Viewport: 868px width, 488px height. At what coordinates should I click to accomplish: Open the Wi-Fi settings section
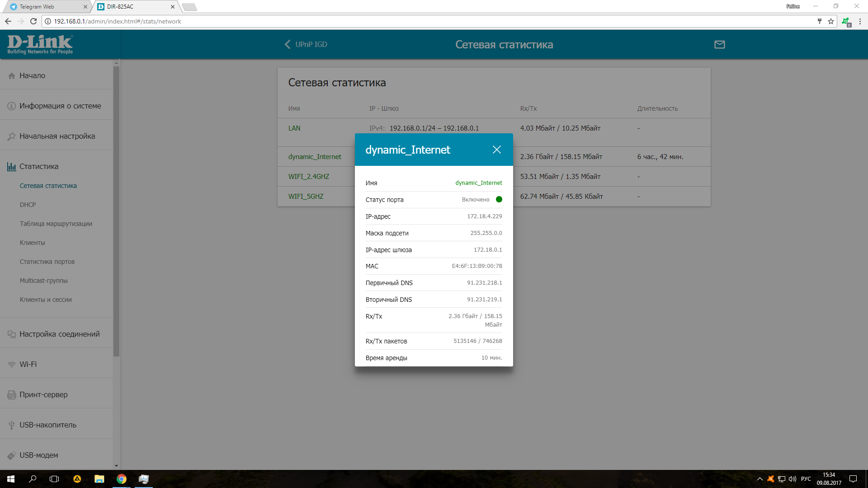(x=28, y=364)
